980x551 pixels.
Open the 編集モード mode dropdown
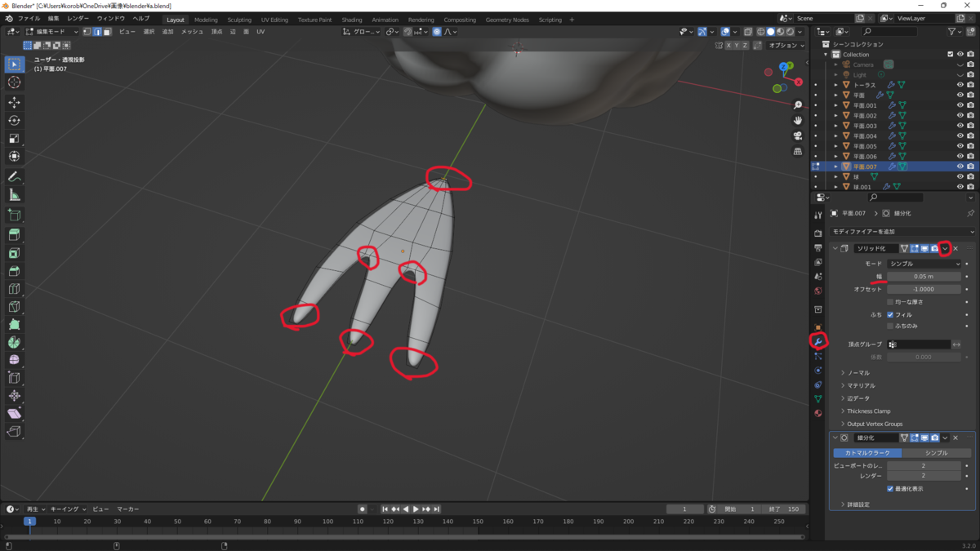pyautogui.click(x=52, y=32)
